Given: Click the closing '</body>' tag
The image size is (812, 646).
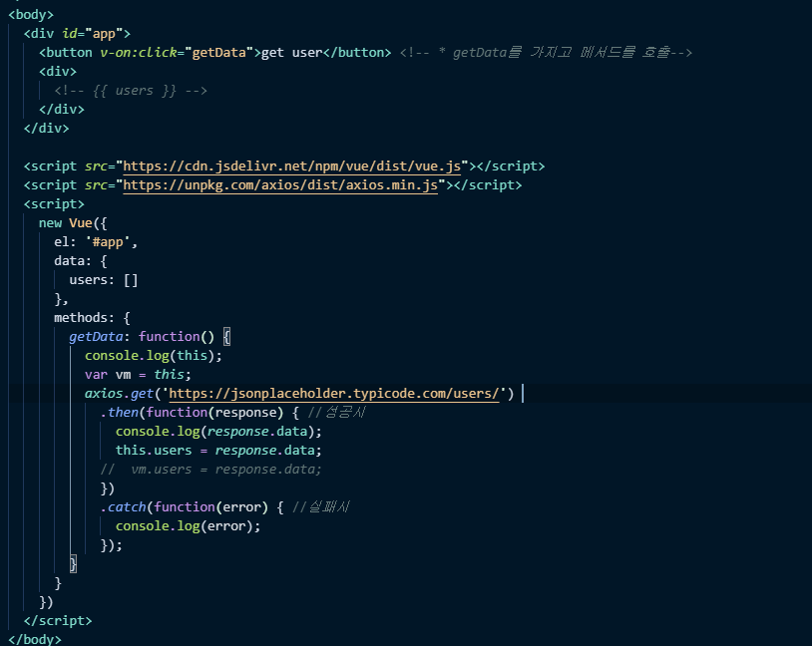Looking at the screenshot, I should (x=35, y=639).
